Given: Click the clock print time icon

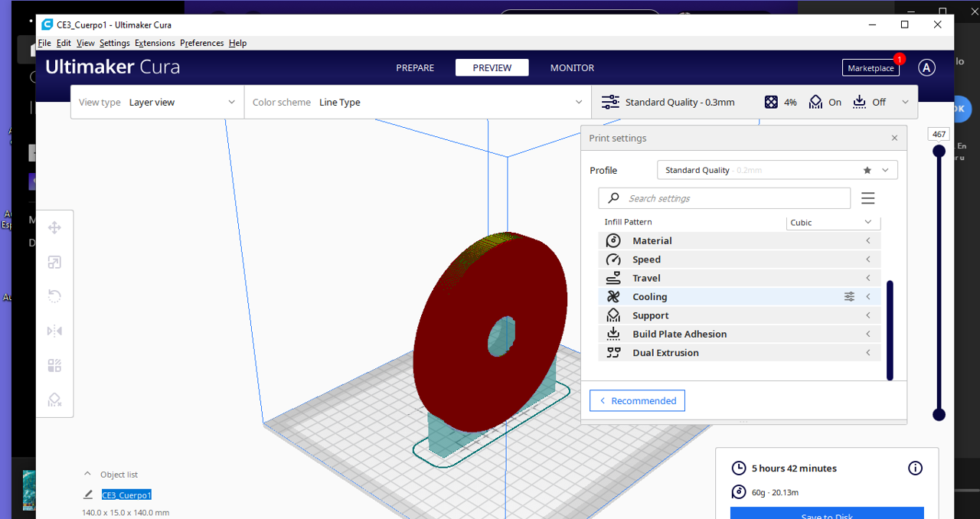Looking at the screenshot, I should 739,468.
